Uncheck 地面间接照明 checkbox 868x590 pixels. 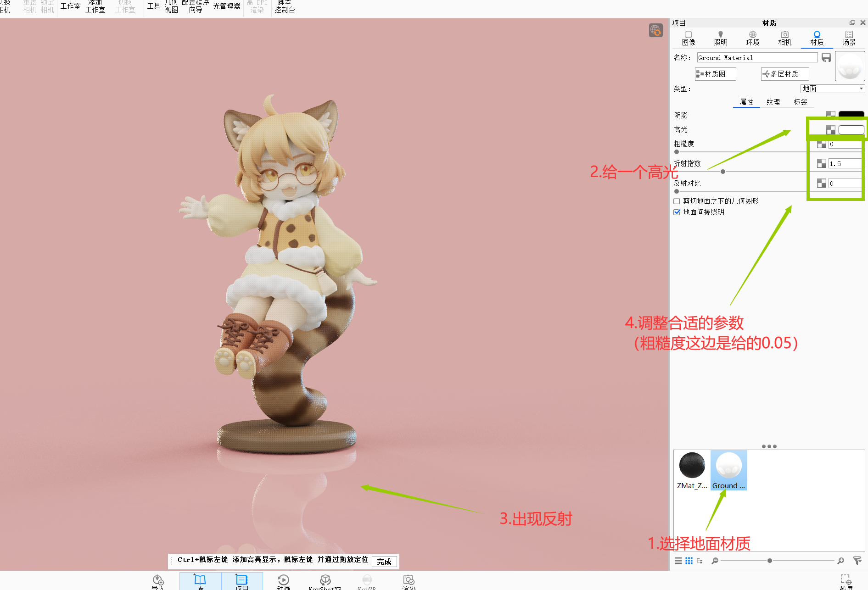677,212
